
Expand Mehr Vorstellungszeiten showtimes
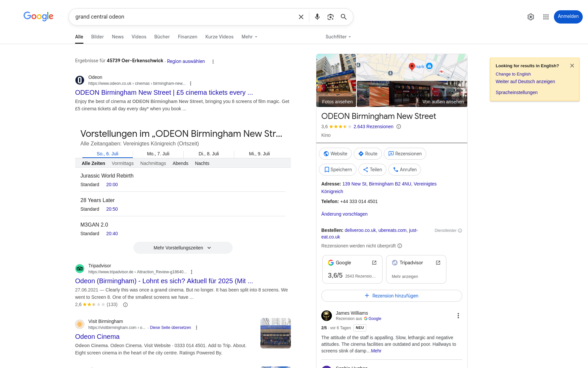[x=183, y=248]
